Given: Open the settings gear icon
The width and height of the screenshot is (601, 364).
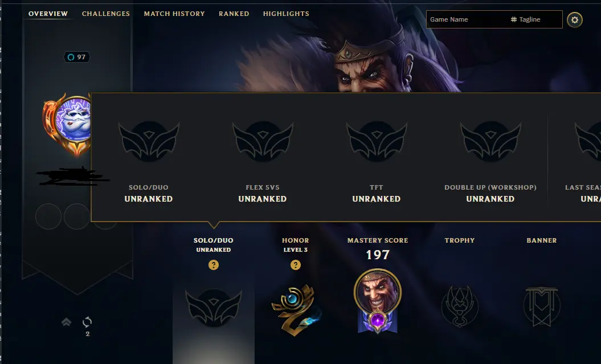Looking at the screenshot, I should pos(575,20).
